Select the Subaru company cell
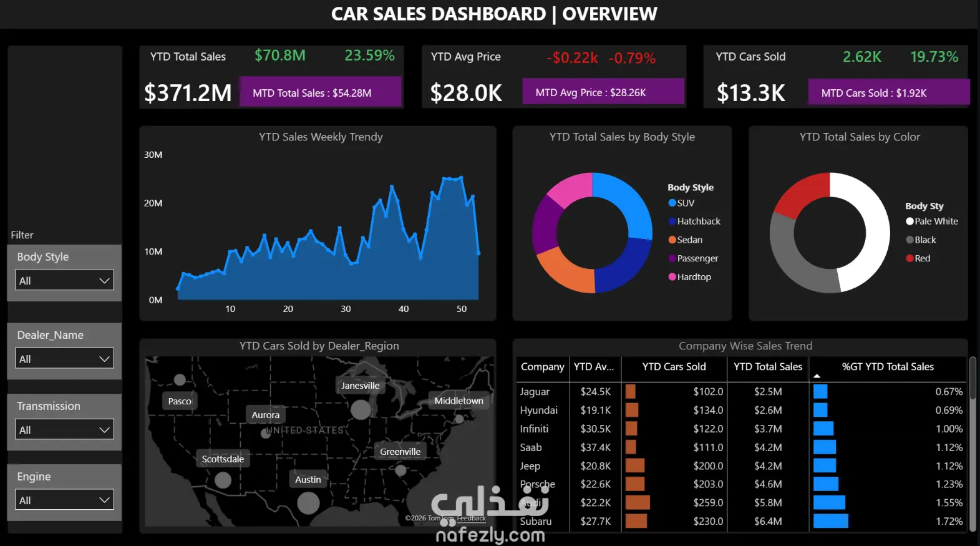The width and height of the screenshot is (980, 546). tap(536, 522)
